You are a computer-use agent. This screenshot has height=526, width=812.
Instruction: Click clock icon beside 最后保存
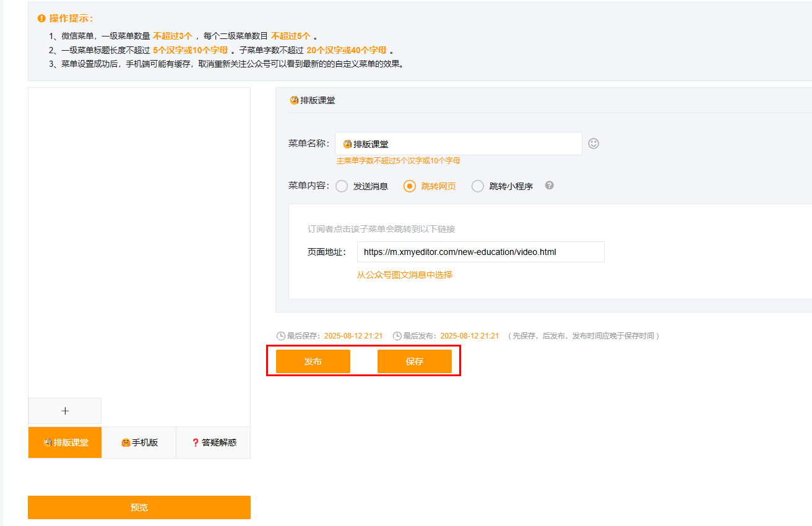coord(281,336)
